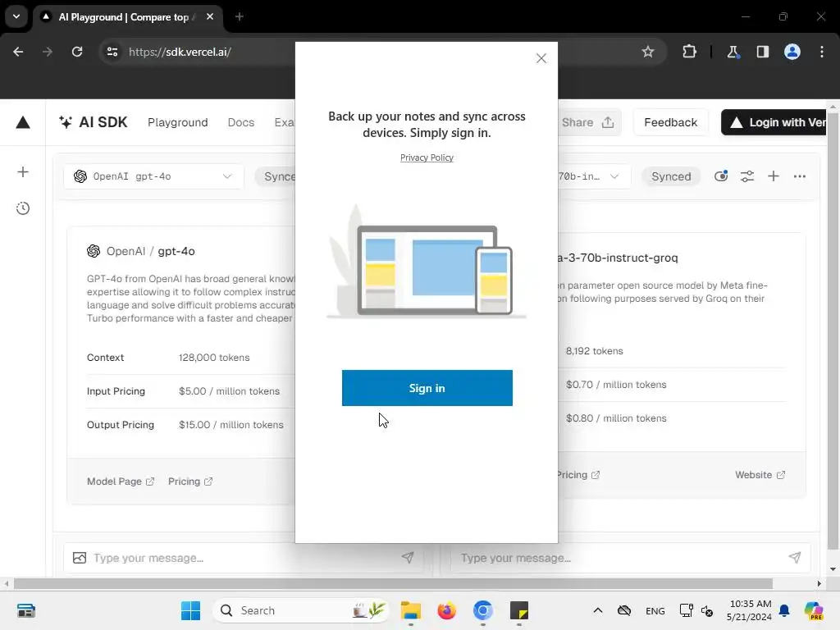Open the gpt-4o Model Page link
The width and height of the screenshot is (840, 630).
[121, 481]
